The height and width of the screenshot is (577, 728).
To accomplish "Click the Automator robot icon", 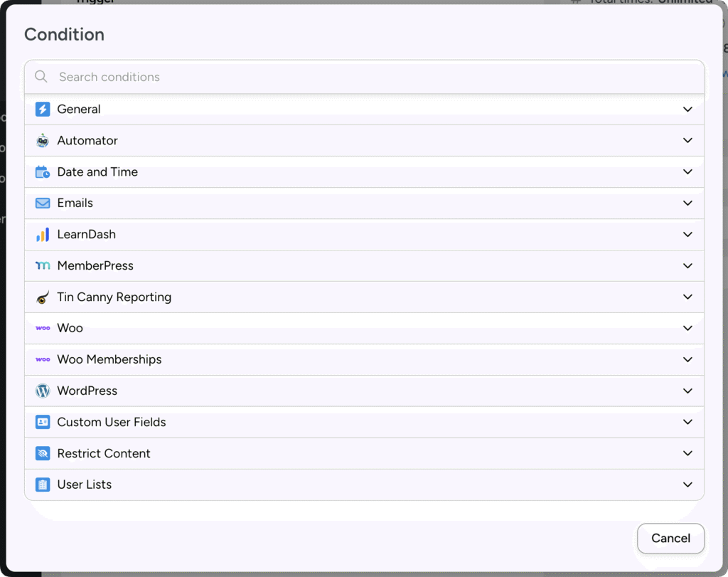I will coord(43,140).
